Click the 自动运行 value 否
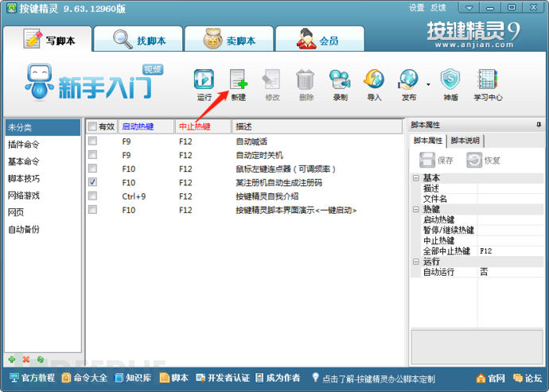Screen dimensions: 549x392 [x=511, y=272]
